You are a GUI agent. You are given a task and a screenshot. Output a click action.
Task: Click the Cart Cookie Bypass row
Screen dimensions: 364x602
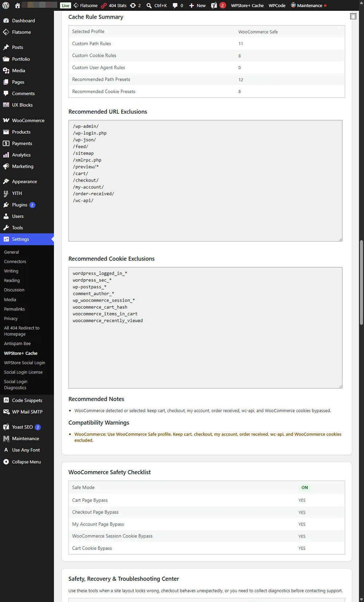[206, 548]
